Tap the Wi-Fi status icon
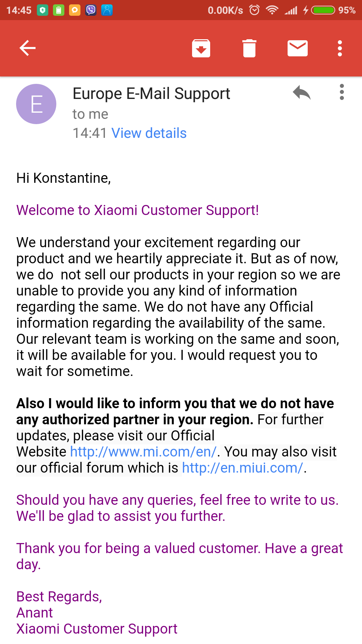The image size is (362, 644). point(272,10)
